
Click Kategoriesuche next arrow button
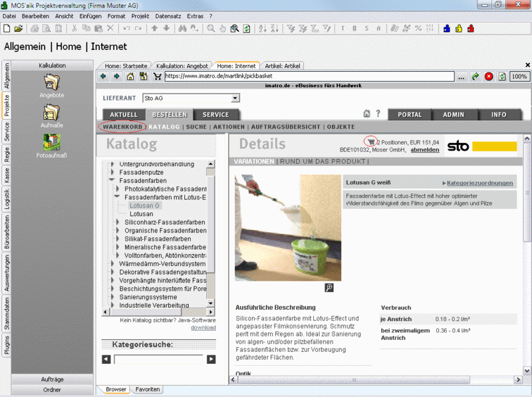tap(211, 359)
